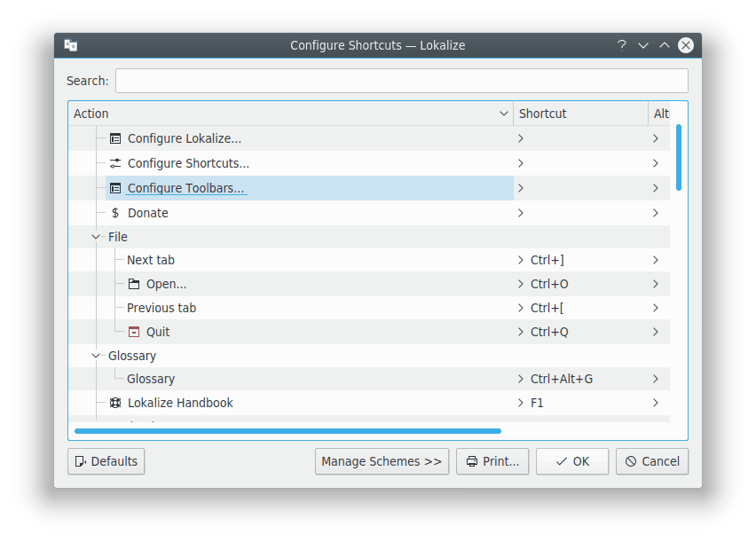756x542 pixels.
Task: Click the question mark help button
Action: click(x=621, y=45)
